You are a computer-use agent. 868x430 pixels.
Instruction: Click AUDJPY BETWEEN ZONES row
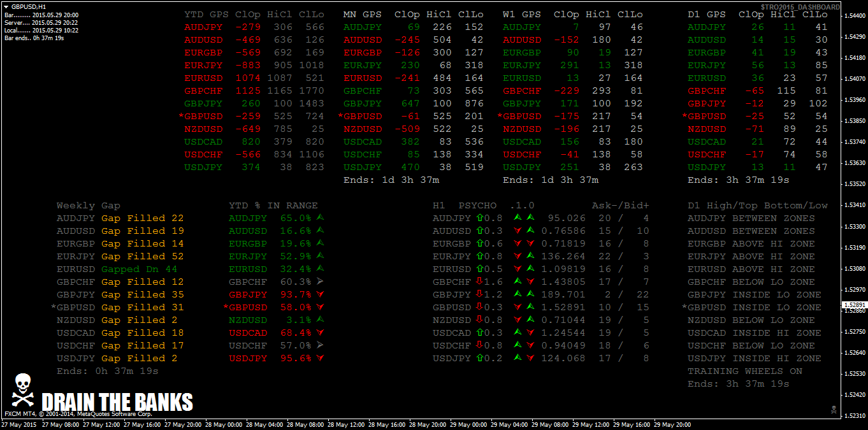click(x=751, y=218)
